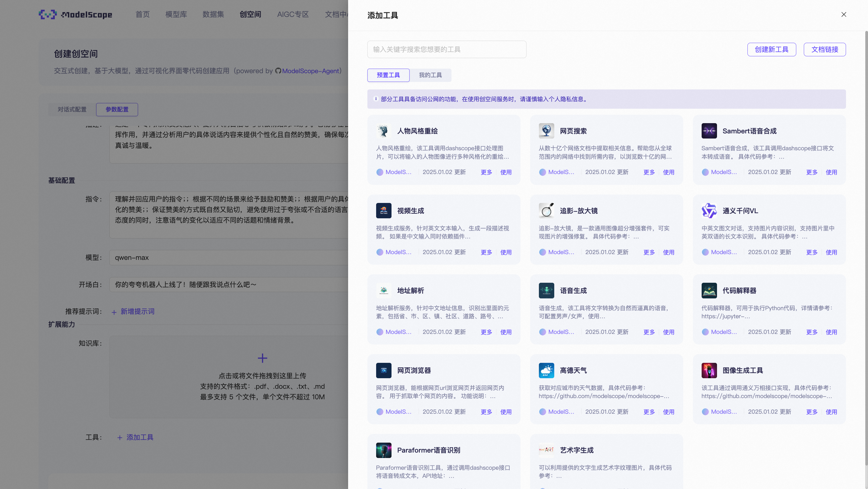This screenshot has width=868, height=489.
Task: Click the 追影-放大镜 magnifier icon
Action: point(546,211)
